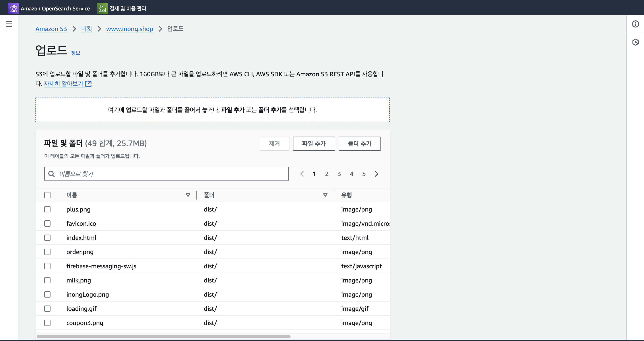Select the firebase-messaging-sw.js checkbox

pyautogui.click(x=47, y=266)
